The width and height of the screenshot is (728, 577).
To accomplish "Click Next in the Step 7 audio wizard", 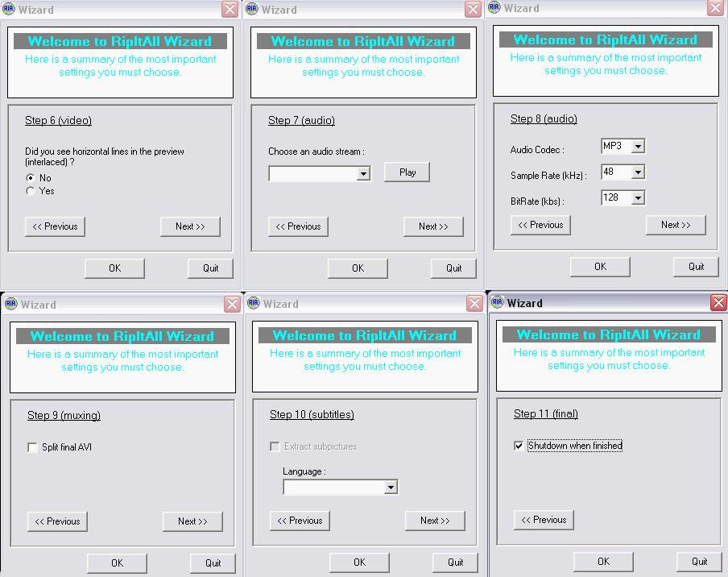I will click(x=433, y=226).
